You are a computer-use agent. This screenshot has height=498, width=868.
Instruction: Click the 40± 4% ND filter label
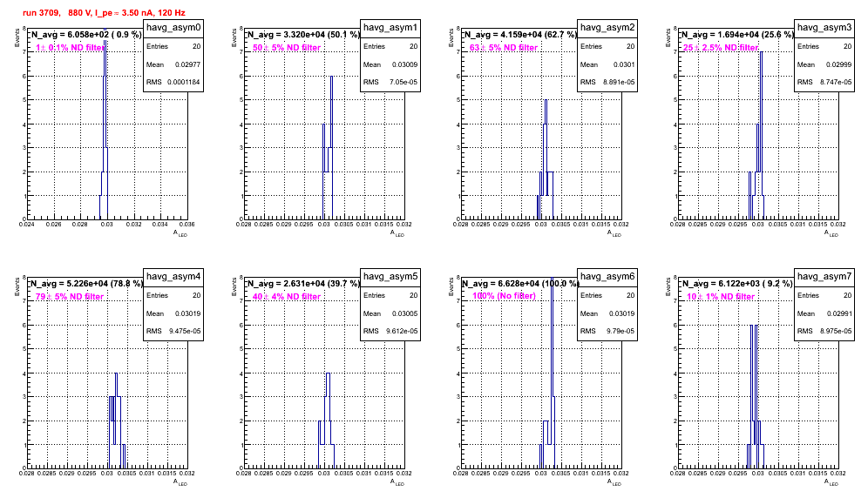(x=287, y=297)
